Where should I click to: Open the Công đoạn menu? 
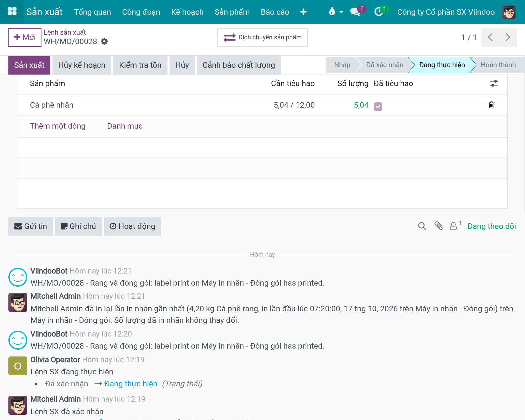(141, 12)
